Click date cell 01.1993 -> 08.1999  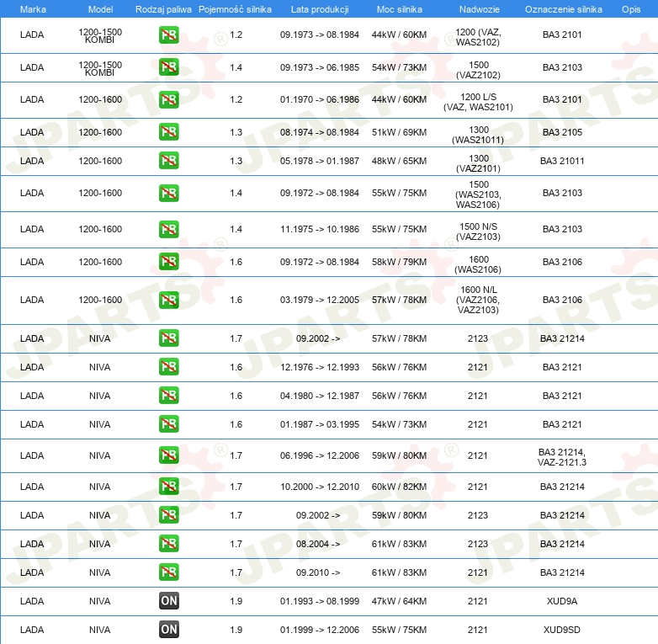[x=320, y=601]
